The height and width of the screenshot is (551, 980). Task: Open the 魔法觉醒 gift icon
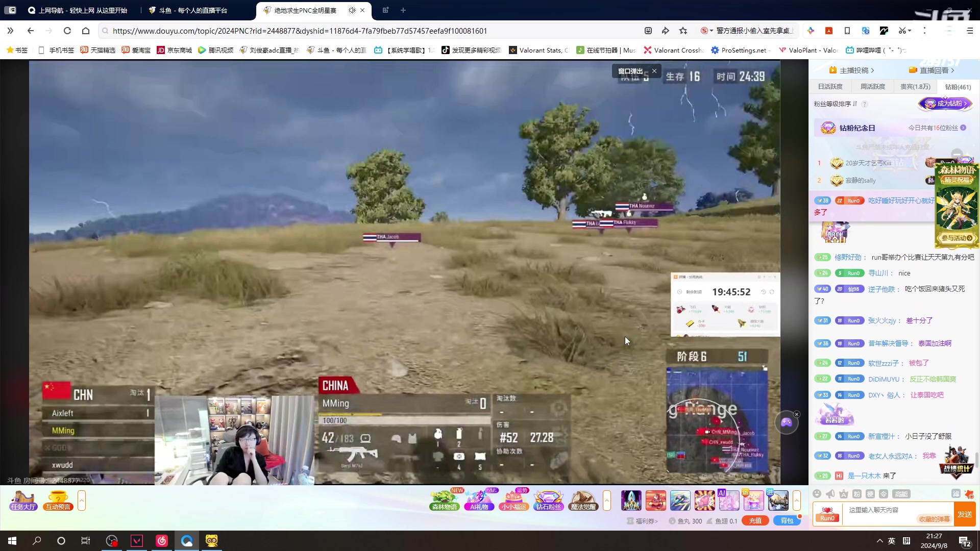[583, 500]
